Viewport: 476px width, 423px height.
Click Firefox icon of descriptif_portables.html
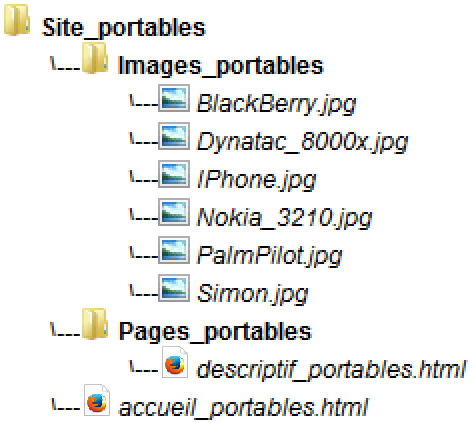coord(175,363)
